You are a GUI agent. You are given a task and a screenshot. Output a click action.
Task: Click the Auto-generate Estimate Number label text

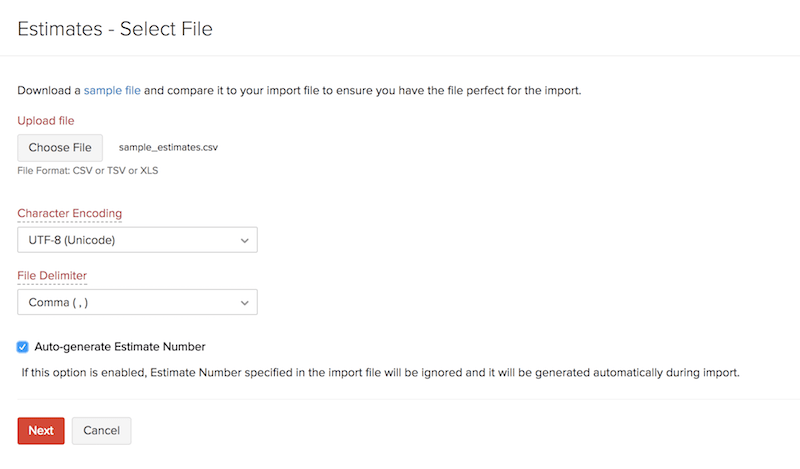coord(120,347)
